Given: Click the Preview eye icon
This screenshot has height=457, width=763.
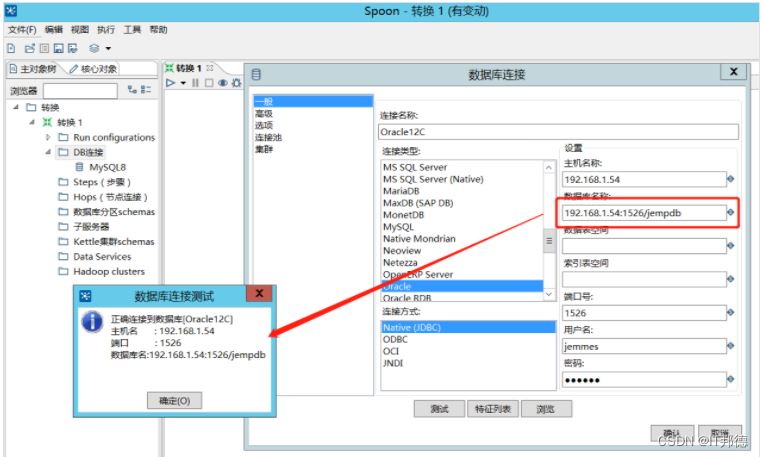Looking at the screenshot, I should (x=223, y=83).
